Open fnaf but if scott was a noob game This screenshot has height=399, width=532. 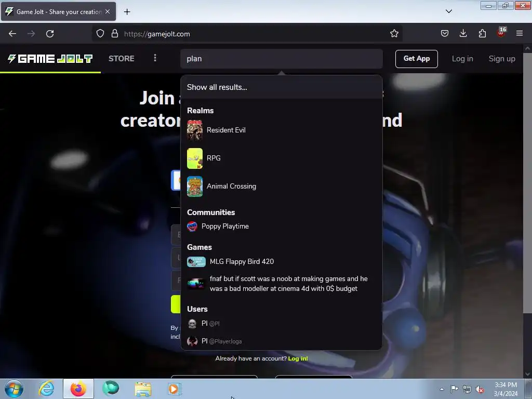tap(282, 284)
